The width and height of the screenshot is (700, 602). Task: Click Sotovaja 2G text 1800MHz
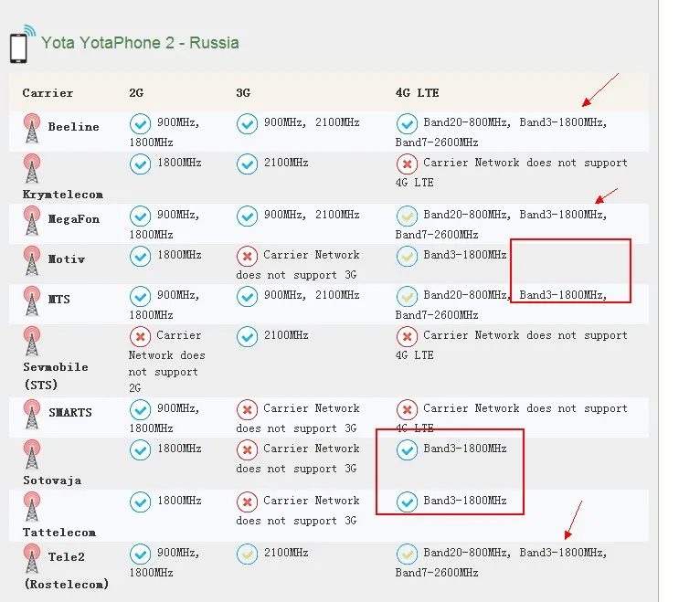179,449
